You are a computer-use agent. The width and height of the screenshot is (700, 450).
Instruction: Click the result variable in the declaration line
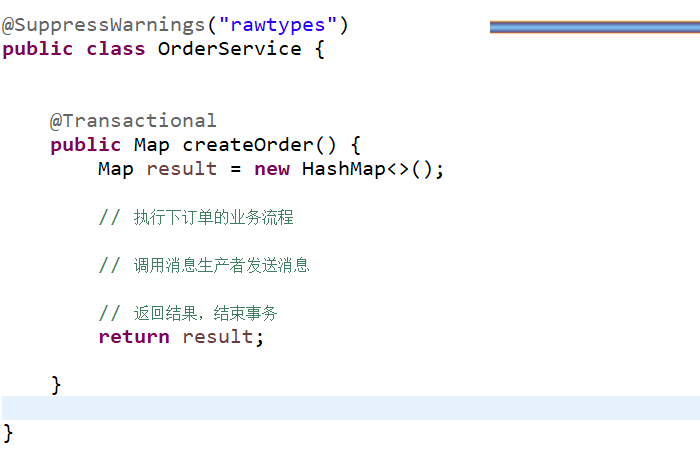pos(182,169)
